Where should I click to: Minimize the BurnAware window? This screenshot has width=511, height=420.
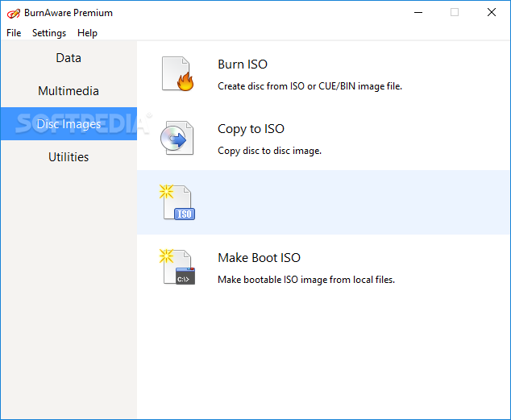click(x=418, y=12)
